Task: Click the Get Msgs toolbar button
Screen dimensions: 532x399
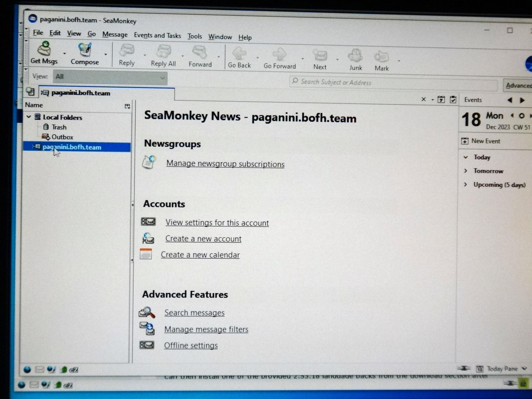Action: [x=44, y=53]
